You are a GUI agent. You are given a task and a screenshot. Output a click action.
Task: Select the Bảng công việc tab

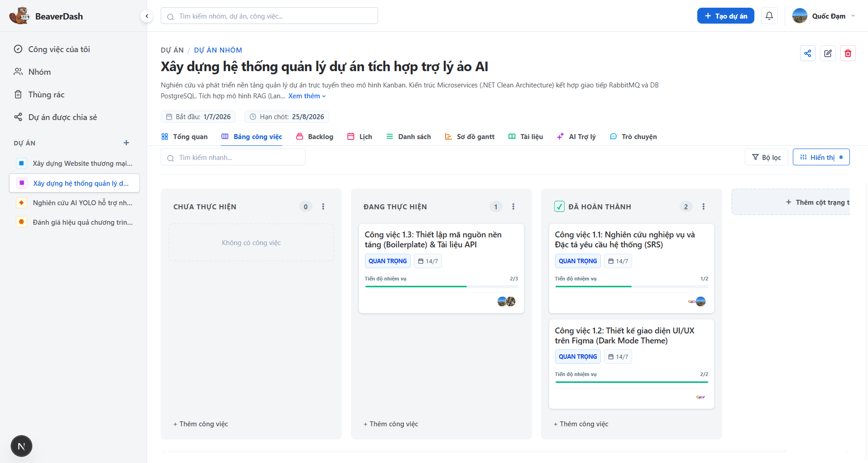(x=251, y=136)
